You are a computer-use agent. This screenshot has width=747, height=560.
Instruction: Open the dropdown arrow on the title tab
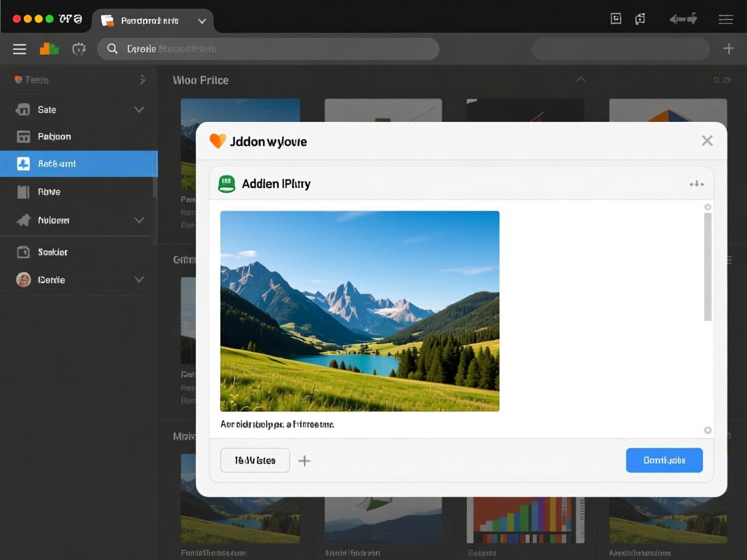click(x=202, y=21)
